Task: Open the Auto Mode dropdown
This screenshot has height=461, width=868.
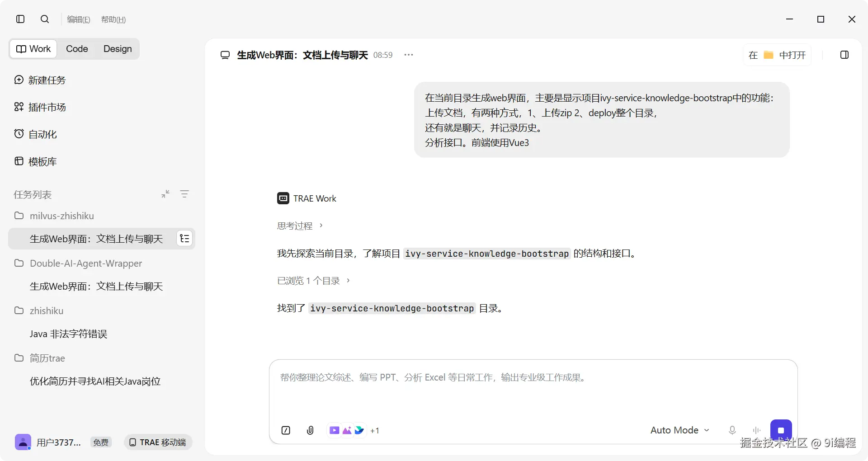Action: click(679, 430)
